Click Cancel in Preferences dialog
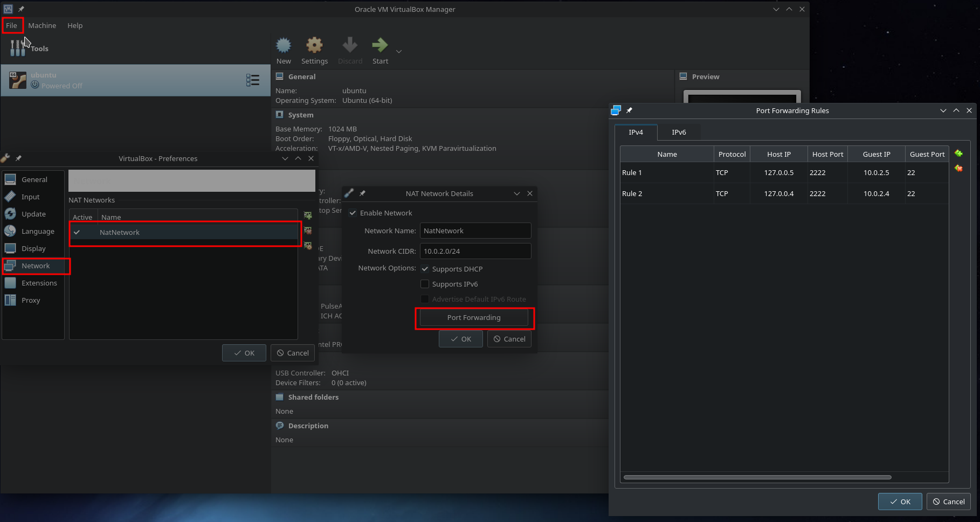The image size is (980, 522). pyautogui.click(x=293, y=353)
